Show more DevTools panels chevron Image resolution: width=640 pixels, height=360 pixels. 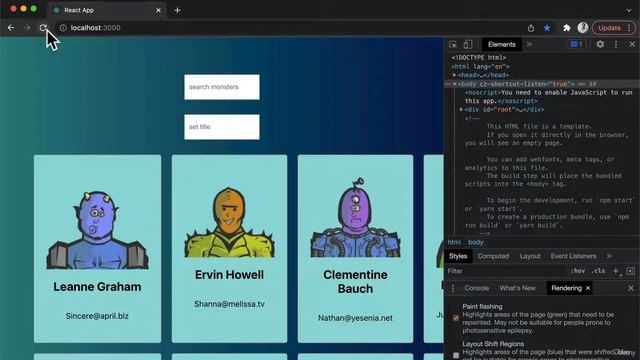pos(529,44)
